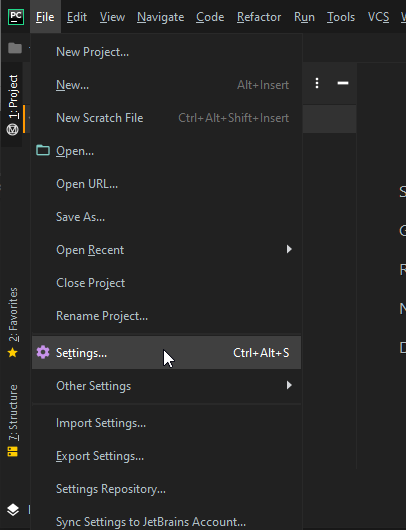Image resolution: width=406 pixels, height=530 pixels.
Task: Choose Save As... entry
Action: click(166, 217)
